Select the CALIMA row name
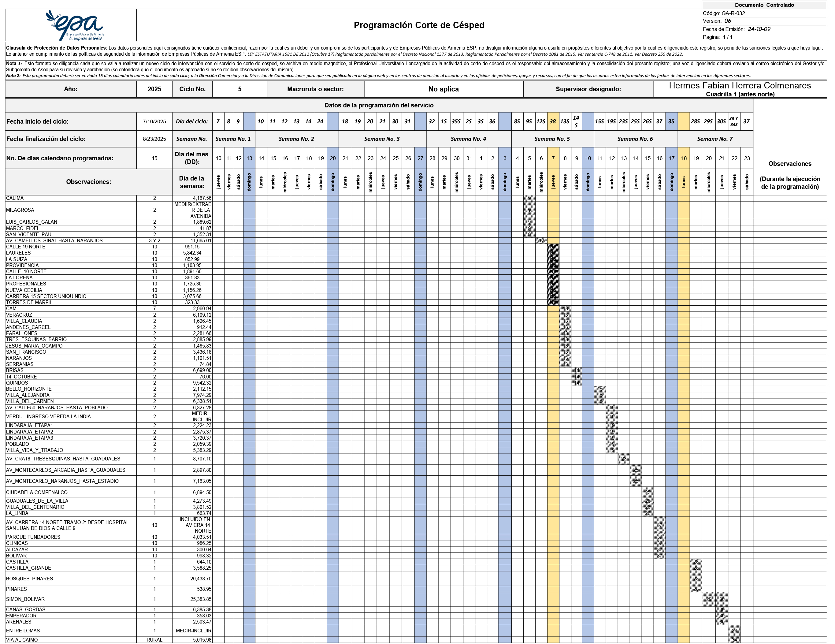Screen dimensions: 835x644 point(15,198)
